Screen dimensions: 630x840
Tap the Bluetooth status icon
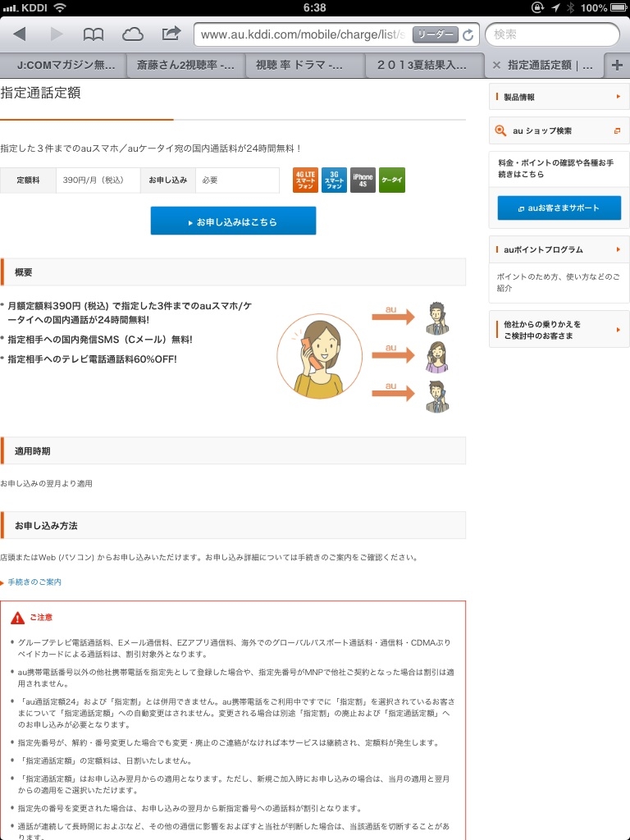tap(571, 7)
